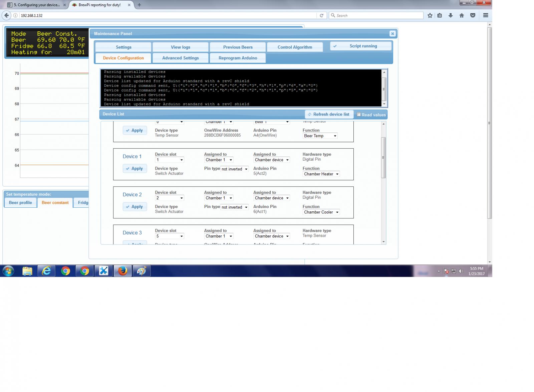534x392 pixels.
Task: Switch to the View logs tab
Action: 181,47
